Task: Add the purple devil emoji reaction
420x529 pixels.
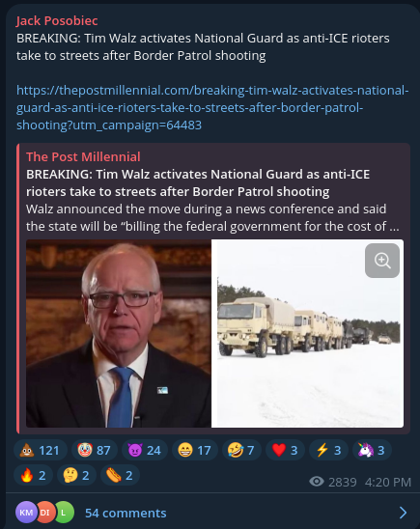Action: point(145,450)
